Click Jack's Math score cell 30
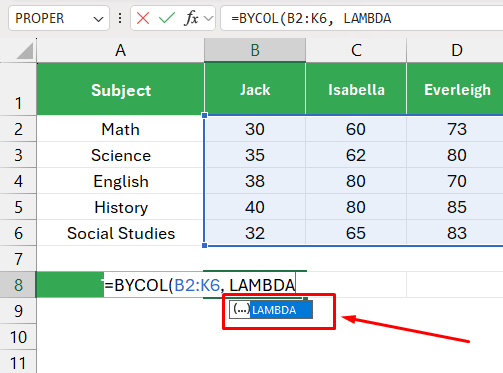 [x=255, y=129]
